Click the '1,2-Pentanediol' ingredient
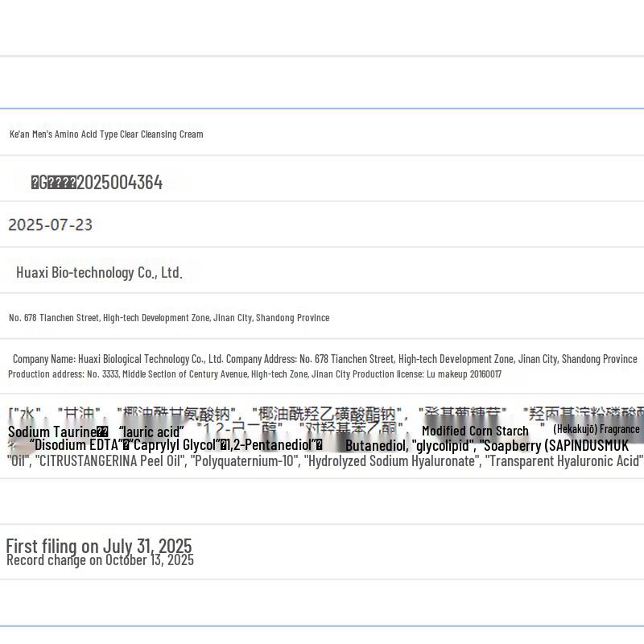The image size is (644, 644). click(270, 445)
